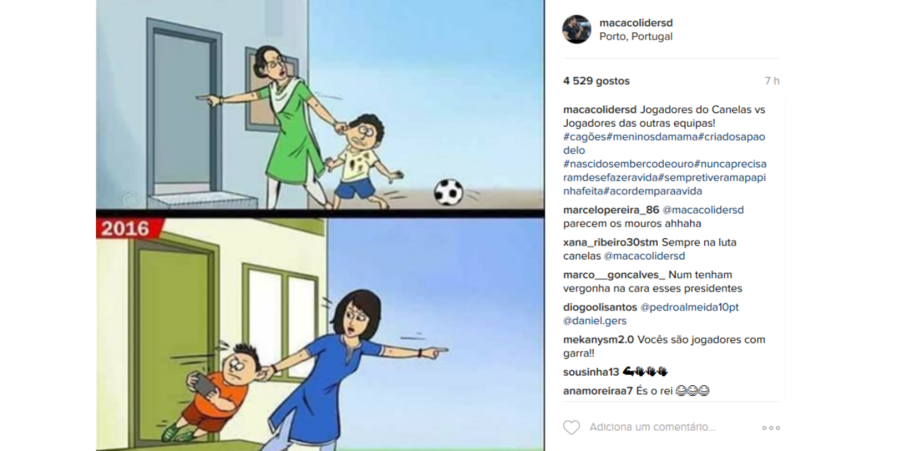The image size is (920, 451).
Task: Open hashtag #cagões
Action: [x=583, y=137]
